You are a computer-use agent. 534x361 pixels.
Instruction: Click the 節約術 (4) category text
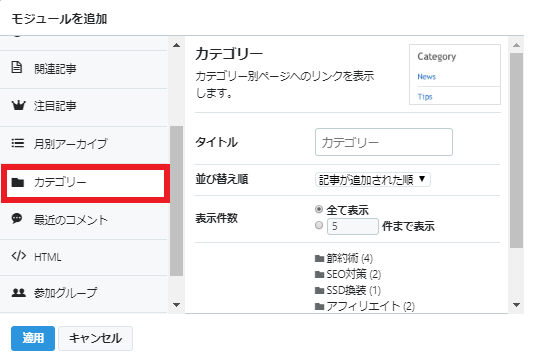(349, 258)
